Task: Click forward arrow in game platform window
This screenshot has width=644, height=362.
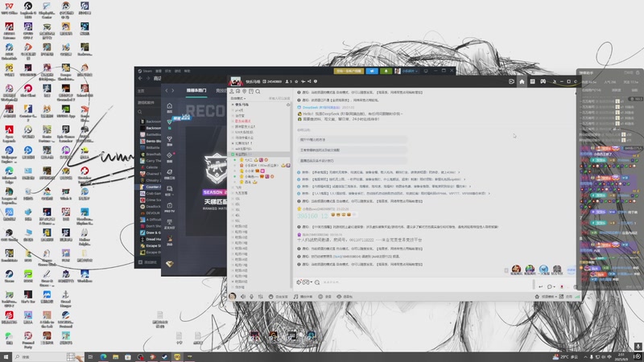Action: pos(173,90)
